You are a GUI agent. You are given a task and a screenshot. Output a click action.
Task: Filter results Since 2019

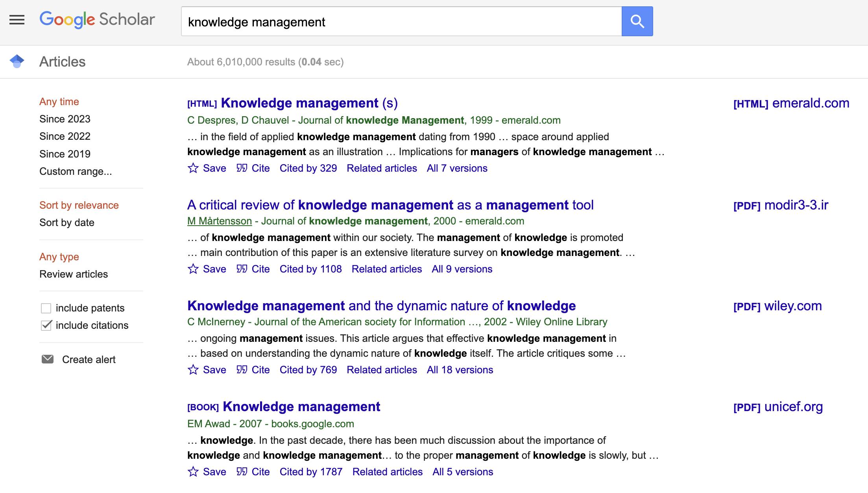coord(65,154)
